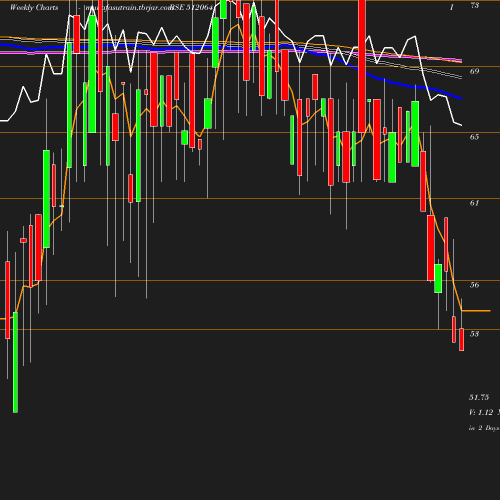Viewport: 500px width, 500px height.
Task: Click the 'Weekly Charts' title text
Action: pos(34,7)
